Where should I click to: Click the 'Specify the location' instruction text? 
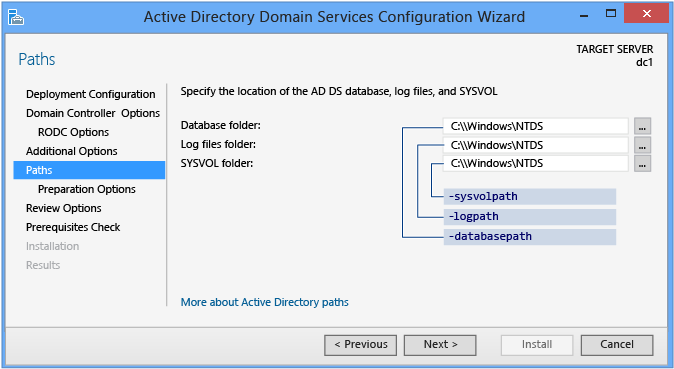pos(339,92)
